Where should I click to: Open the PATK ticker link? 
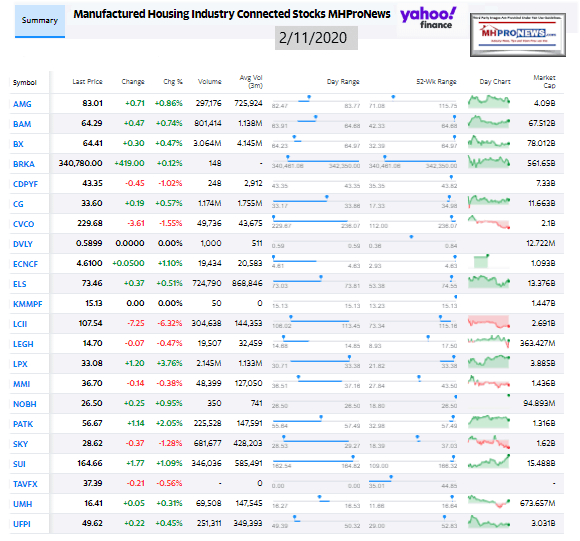[23, 424]
